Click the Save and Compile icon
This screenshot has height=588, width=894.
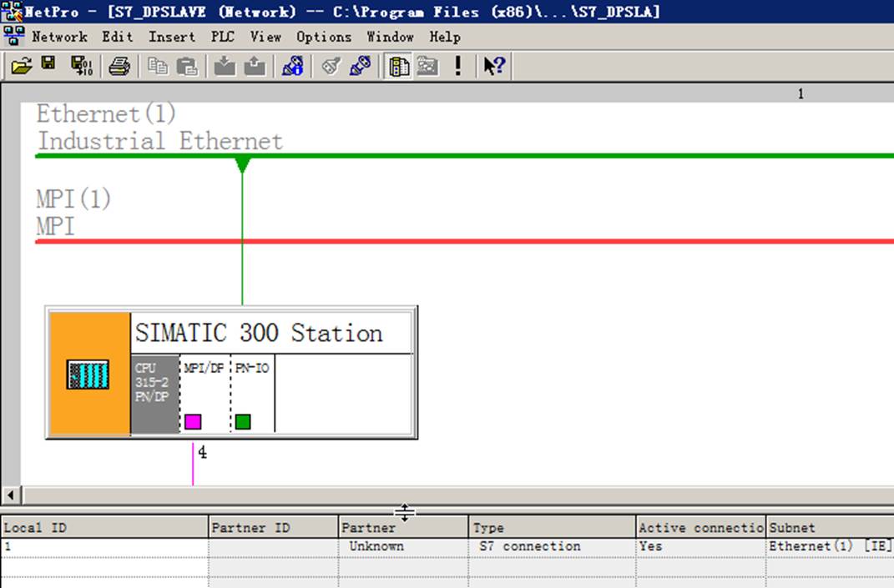coord(82,66)
